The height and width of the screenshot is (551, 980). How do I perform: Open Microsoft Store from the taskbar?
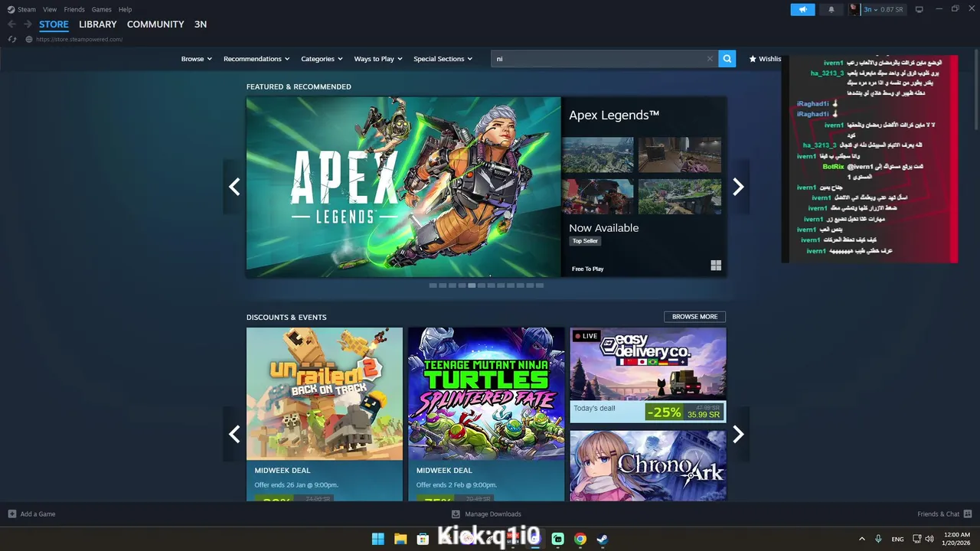coord(422,539)
